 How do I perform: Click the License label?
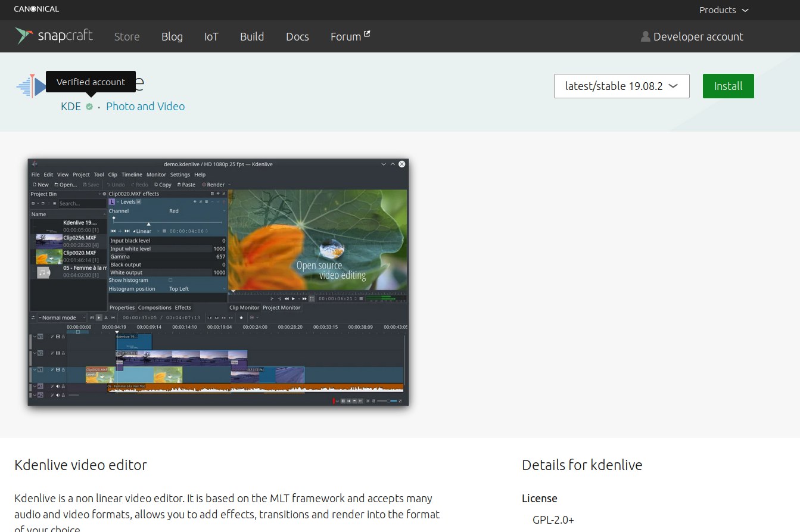point(540,499)
